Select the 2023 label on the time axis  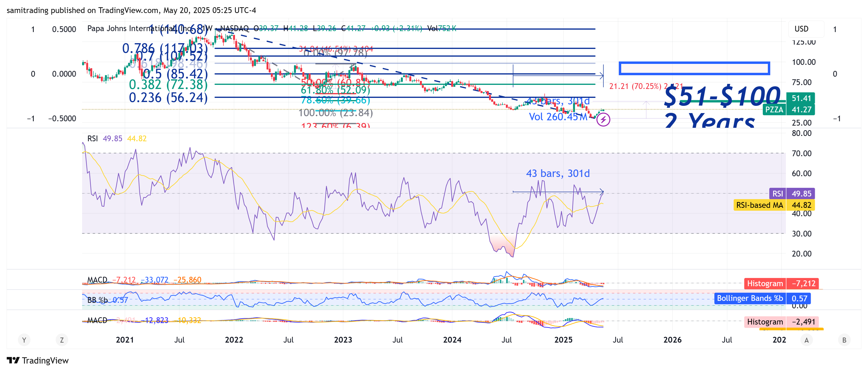[x=343, y=340]
